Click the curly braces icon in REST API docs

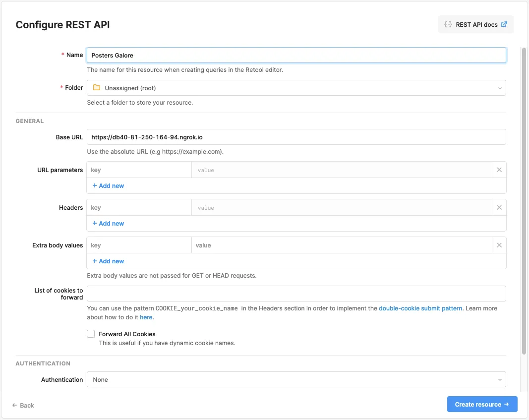click(x=448, y=24)
